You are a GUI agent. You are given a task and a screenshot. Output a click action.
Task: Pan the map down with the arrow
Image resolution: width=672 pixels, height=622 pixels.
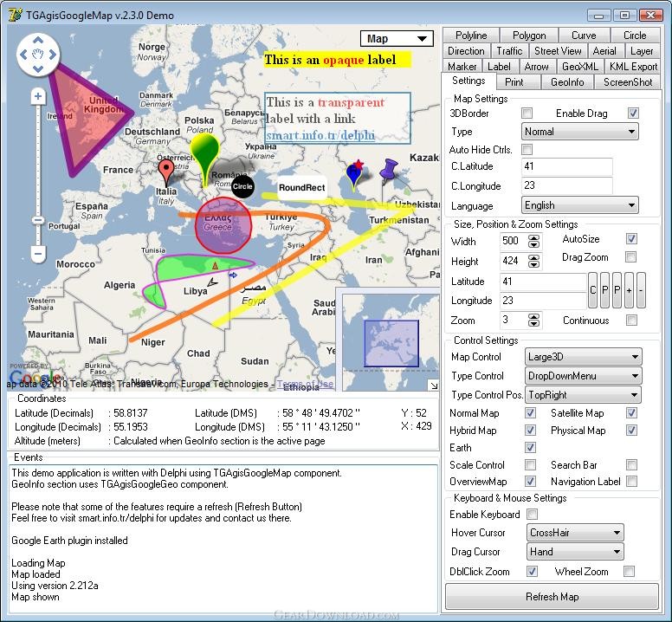click(38, 68)
